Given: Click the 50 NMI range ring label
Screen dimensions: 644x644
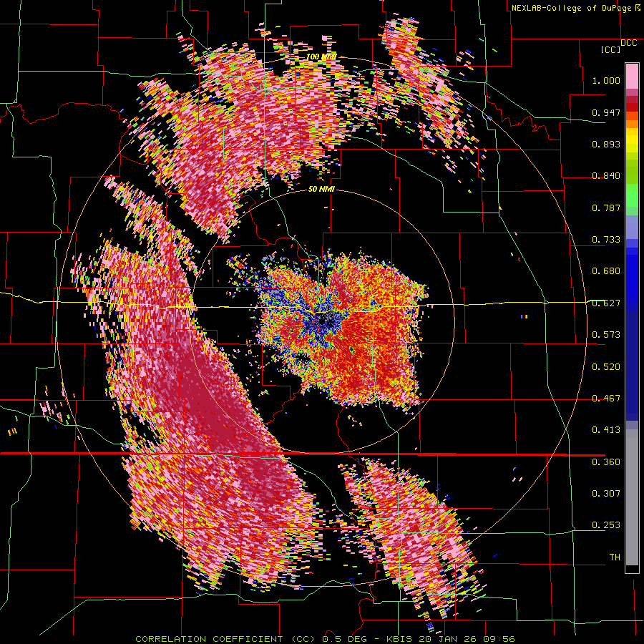Looking at the screenshot, I should [x=321, y=190].
